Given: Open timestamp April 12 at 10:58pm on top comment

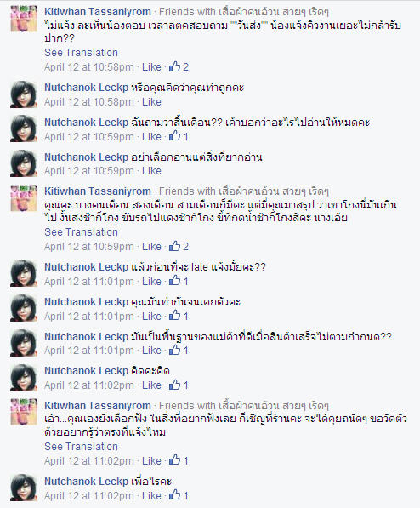Looking at the screenshot, I should tap(89, 67).
